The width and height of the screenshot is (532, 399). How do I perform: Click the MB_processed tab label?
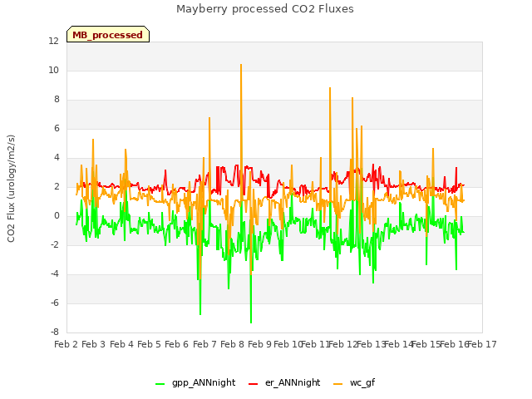(x=107, y=35)
